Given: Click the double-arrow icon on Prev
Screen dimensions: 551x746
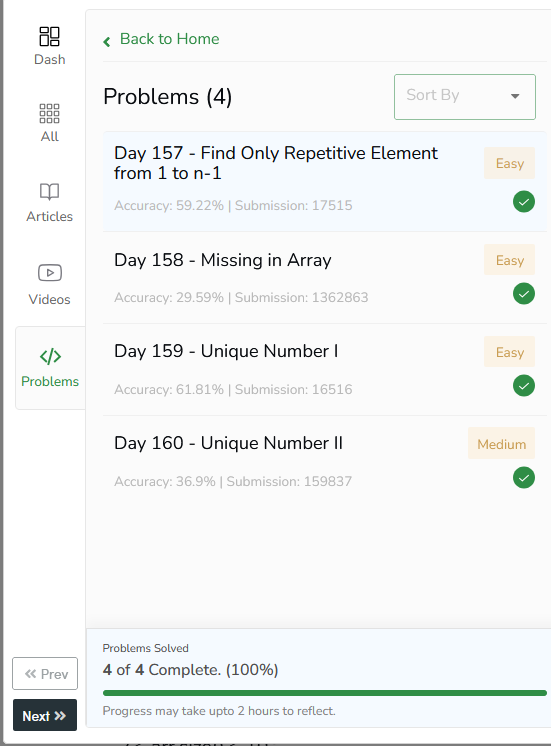Looking at the screenshot, I should coord(30,674).
